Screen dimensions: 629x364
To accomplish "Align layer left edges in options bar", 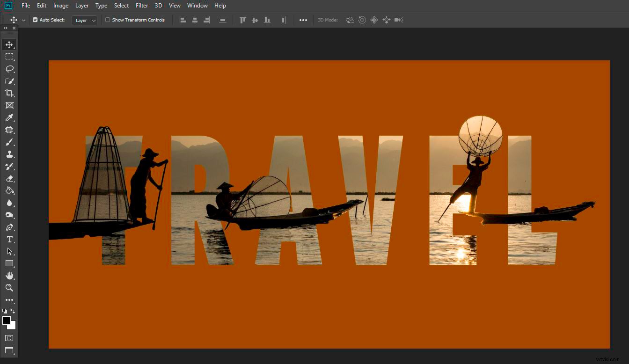I will click(x=183, y=20).
